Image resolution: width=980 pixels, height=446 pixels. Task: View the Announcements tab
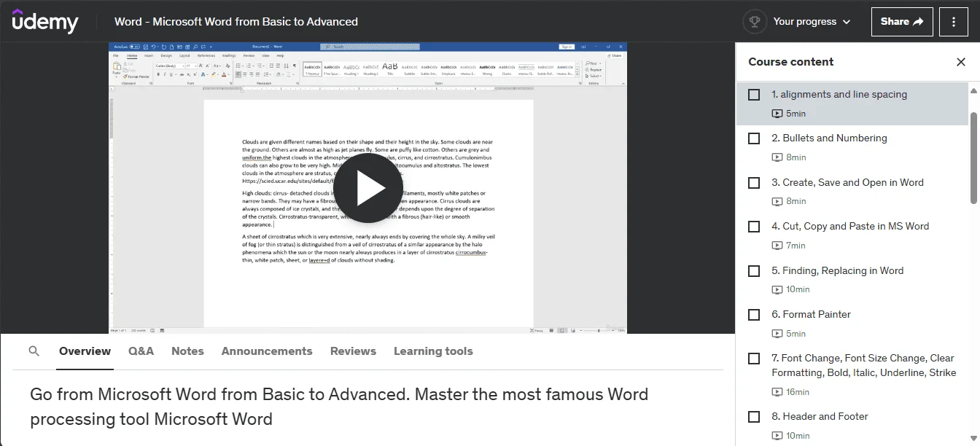coord(267,351)
